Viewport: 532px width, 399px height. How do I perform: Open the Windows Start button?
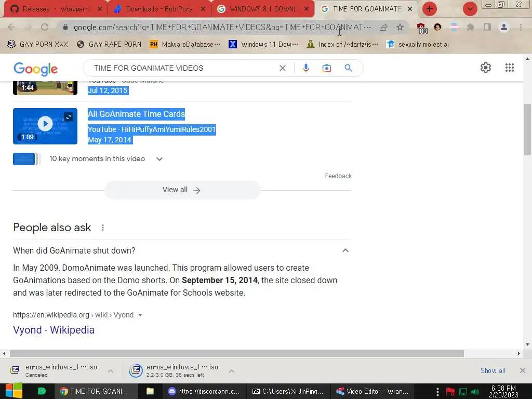(14, 391)
